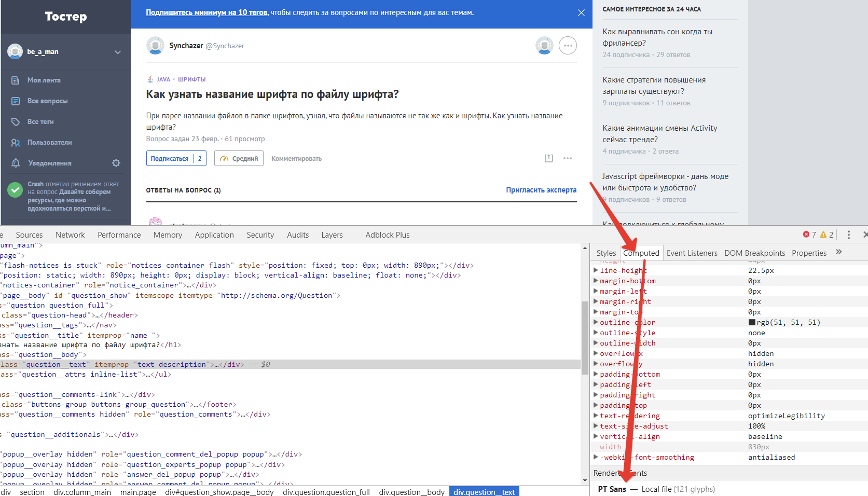Open Моя лента feed icon
Viewport: 868px width, 496px height.
coord(16,80)
